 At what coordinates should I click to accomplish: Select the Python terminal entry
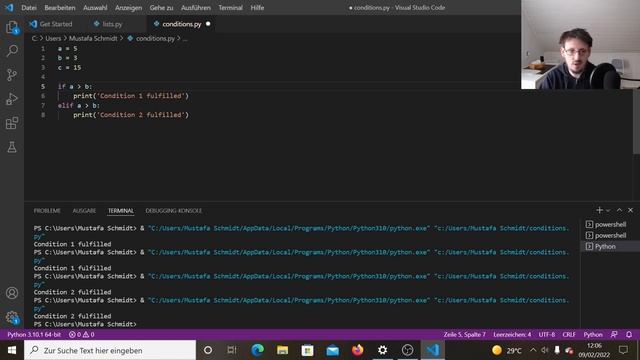pyautogui.click(x=610, y=246)
